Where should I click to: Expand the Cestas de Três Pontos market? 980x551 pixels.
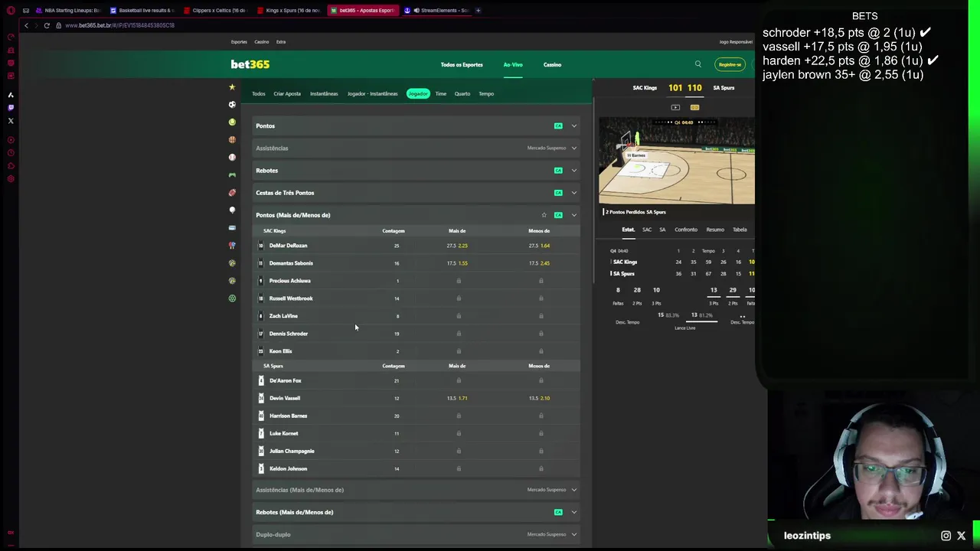(416, 192)
